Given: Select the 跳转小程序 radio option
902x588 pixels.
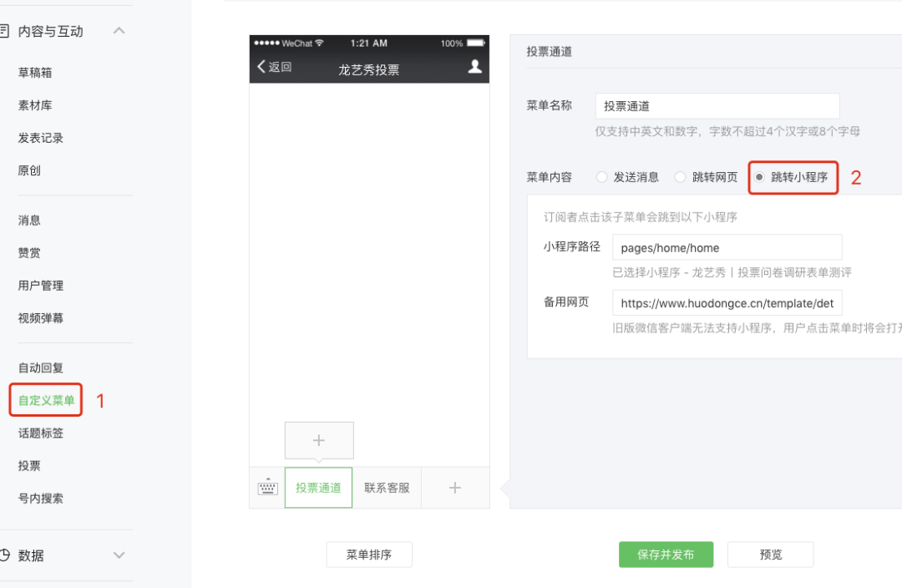Looking at the screenshot, I should [759, 177].
